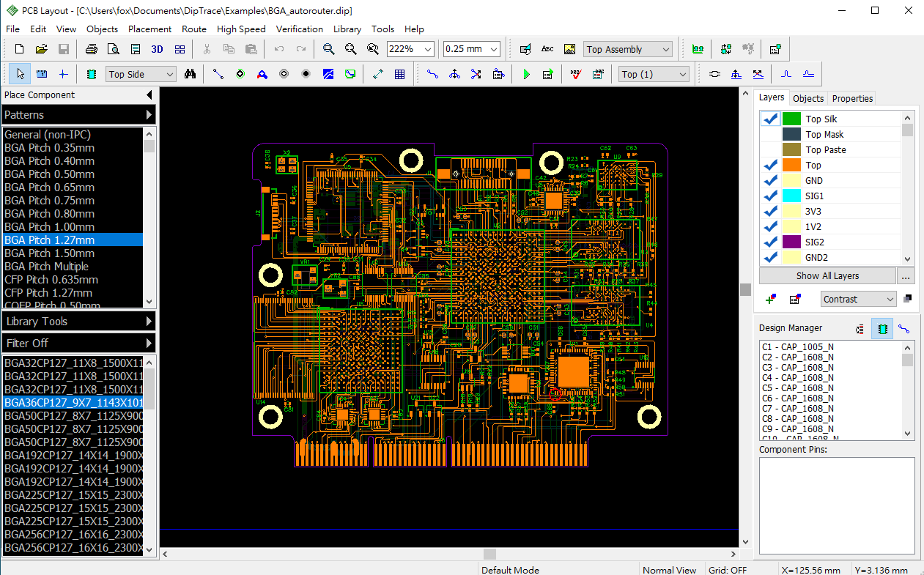Open the Route menu
The height and width of the screenshot is (575, 924).
click(193, 29)
